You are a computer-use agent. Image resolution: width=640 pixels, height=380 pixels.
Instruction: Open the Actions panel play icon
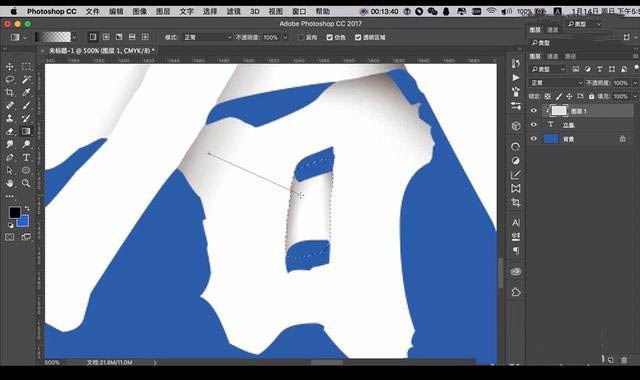516,78
